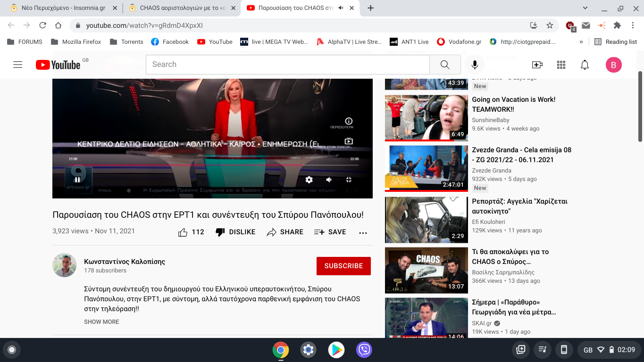The height and width of the screenshot is (362, 644).
Task: Mute the video player volume
Action: pos(329,180)
